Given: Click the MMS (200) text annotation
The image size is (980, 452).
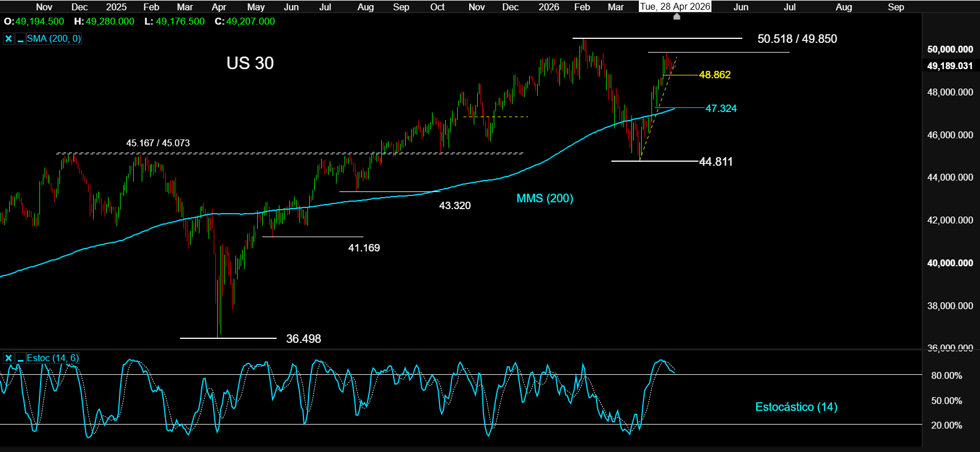Looking at the screenshot, I should [x=545, y=198].
